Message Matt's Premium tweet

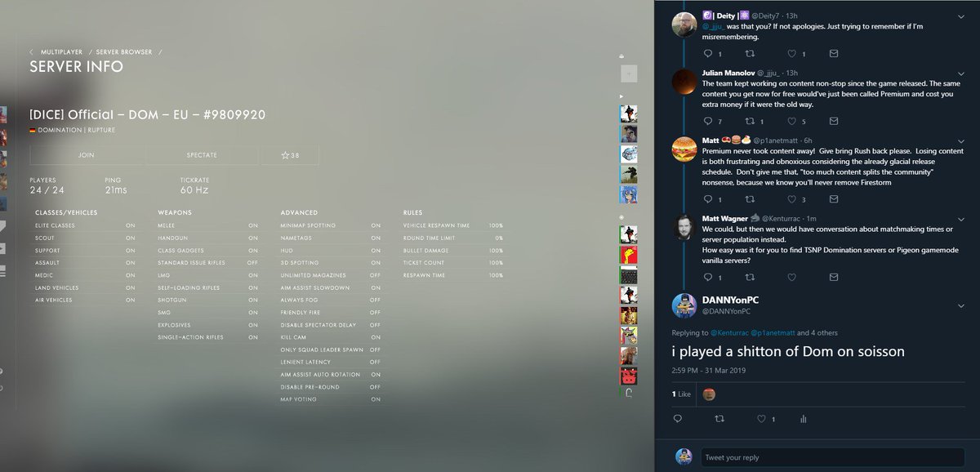[833, 199]
